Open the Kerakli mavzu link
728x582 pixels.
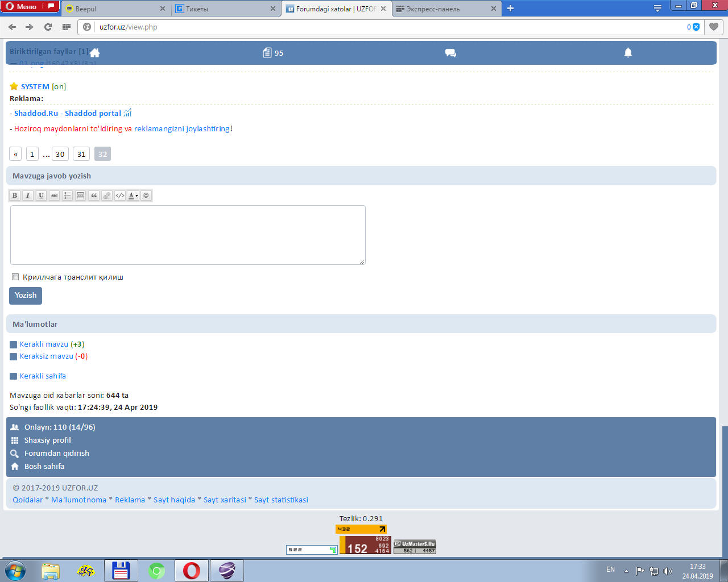click(x=44, y=344)
